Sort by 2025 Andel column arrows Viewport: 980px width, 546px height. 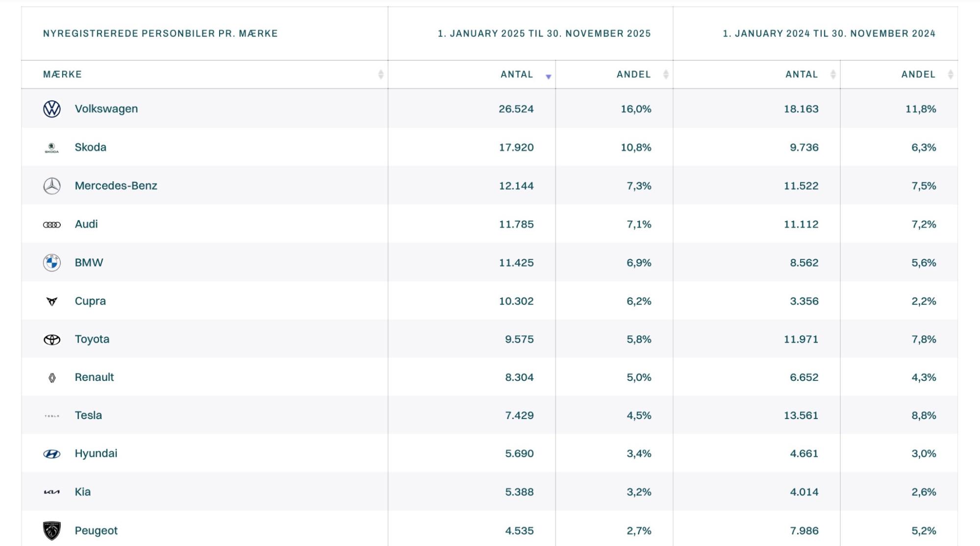pyautogui.click(x=666, y=74)
